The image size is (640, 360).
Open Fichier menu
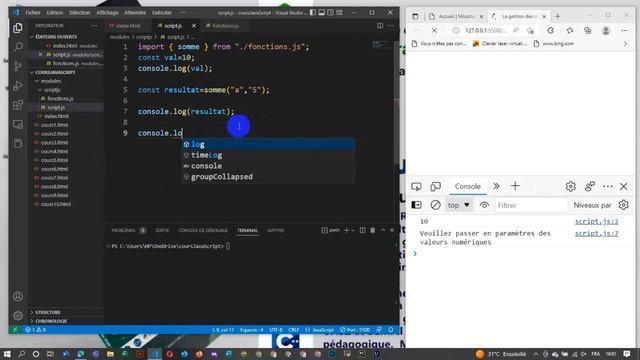tap(33, 13)
